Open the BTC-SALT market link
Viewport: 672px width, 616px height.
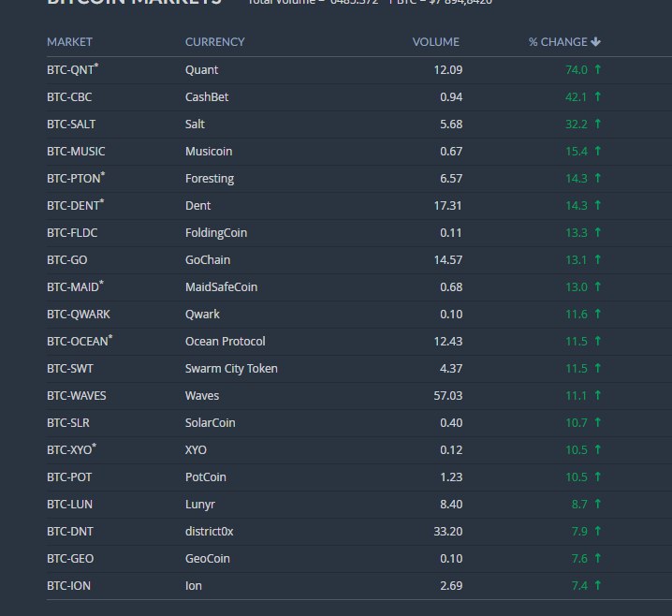[71, 124]
